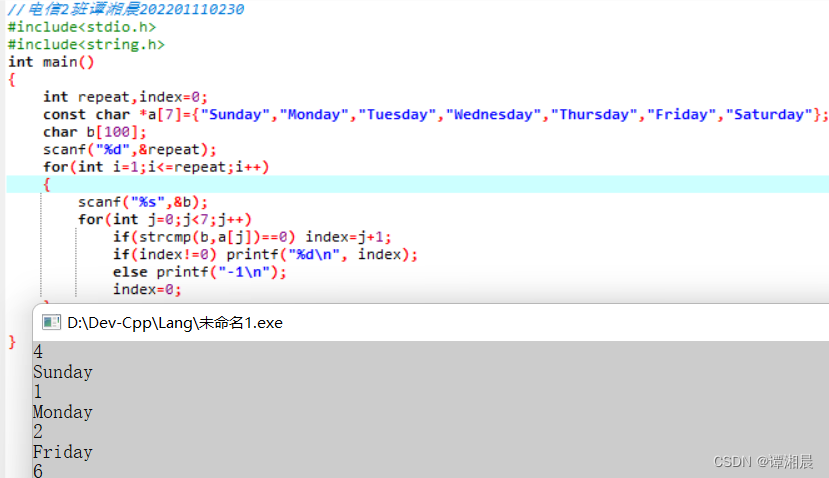Viewport: 829px width, 478px height.
Task: Click the line 'index=0;' inside the loop
Action: pyautogui.click(x=147, y=289)
